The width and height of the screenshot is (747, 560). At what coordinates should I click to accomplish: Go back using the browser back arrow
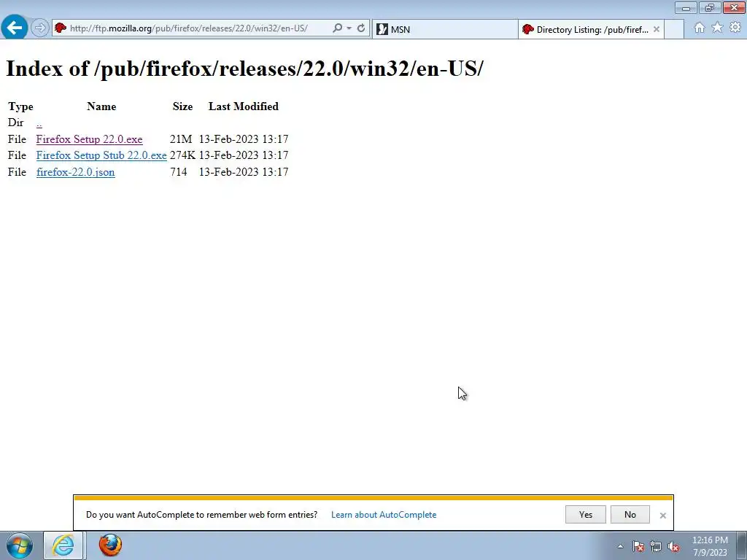point(15,28)
